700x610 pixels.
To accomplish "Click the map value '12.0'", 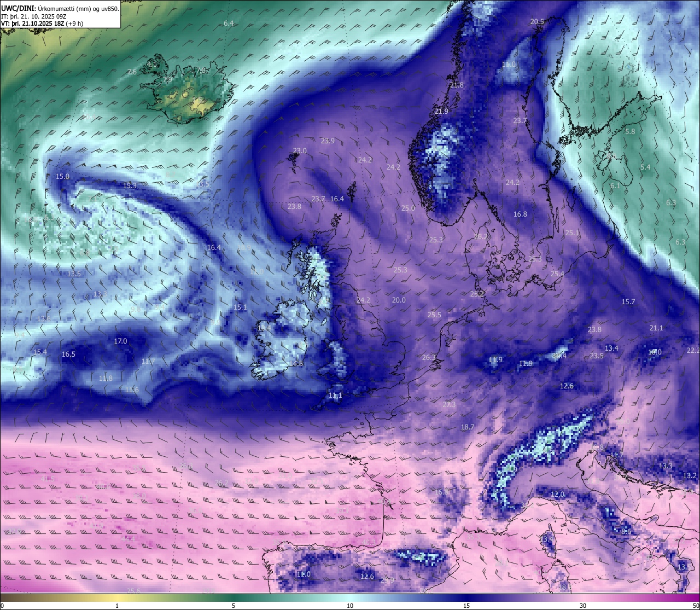I will point(557,494).
